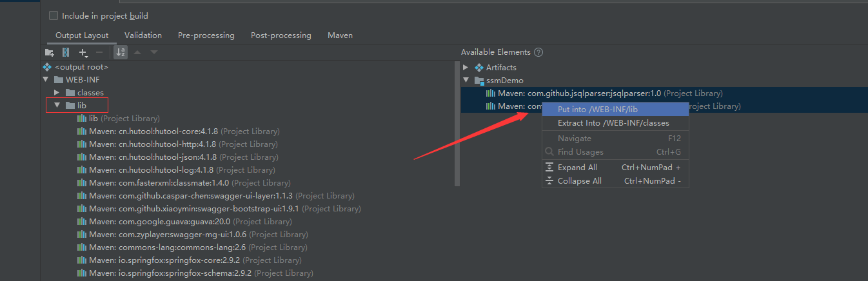
Task: Click library icon of lib (Project Library)
Action: point(82,119)
